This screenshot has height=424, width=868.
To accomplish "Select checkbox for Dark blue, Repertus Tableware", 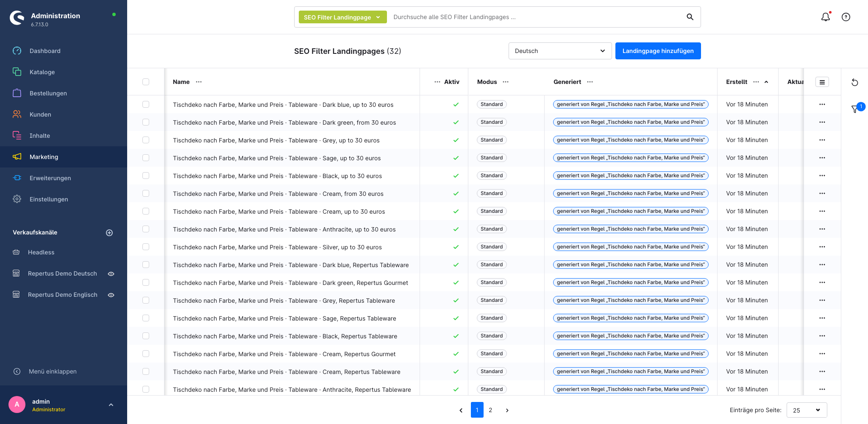I will pyautogui.click(x=146, y=265).
